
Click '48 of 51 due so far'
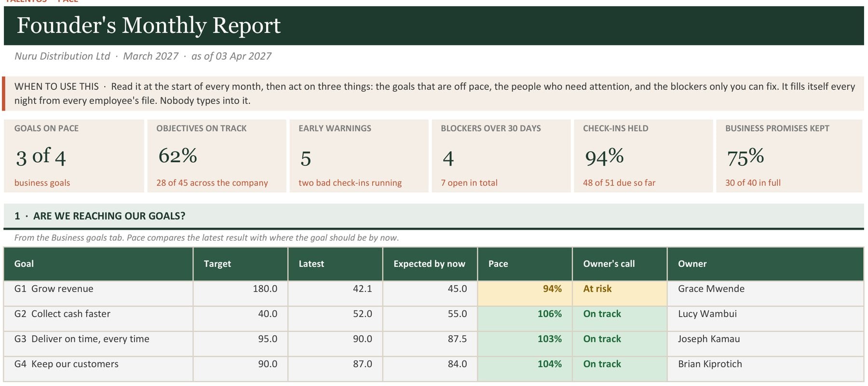pos(619,183)
